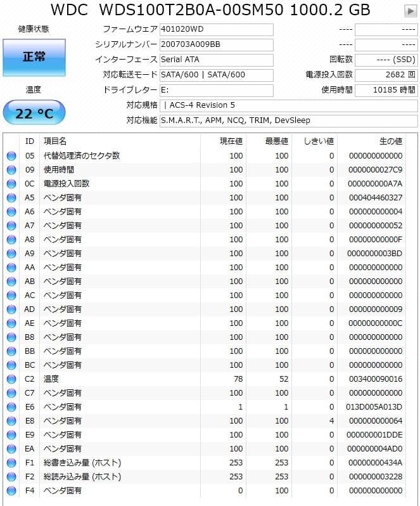Click the 正常 health status button
Screen dimensions: 420x506
(x=34, y=58)
